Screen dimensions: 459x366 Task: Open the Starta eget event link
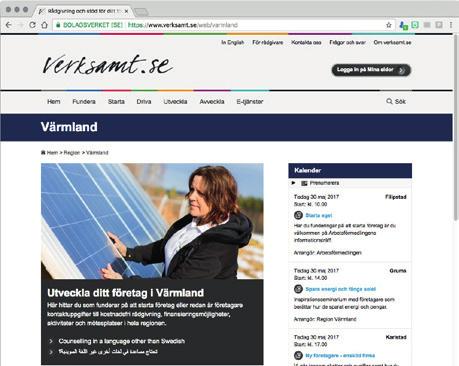(x=319, y=215)
